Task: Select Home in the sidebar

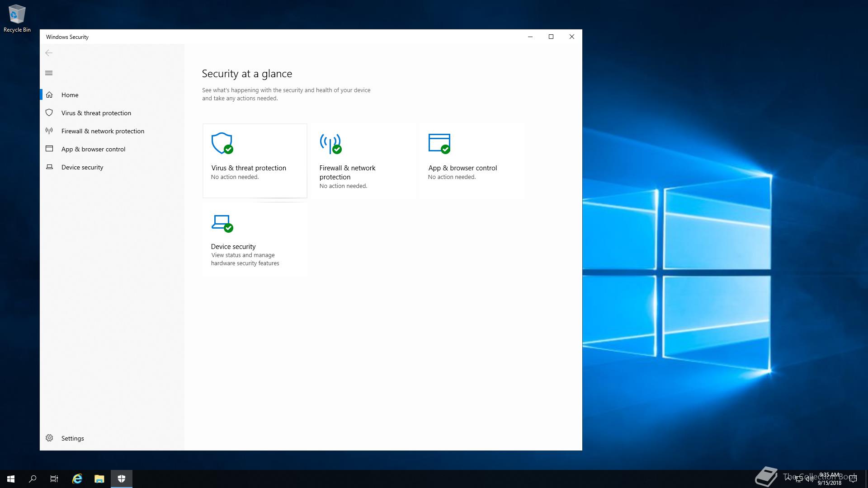Action: [70, 95]
